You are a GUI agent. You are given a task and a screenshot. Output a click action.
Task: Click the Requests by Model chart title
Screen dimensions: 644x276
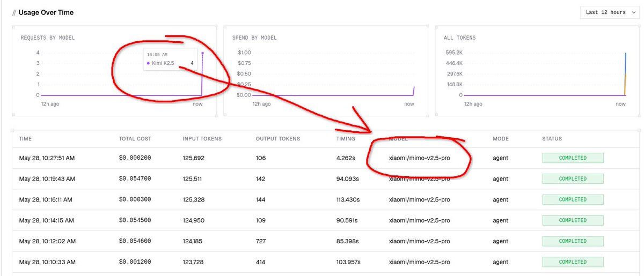pyautogui.click(x=48, y=38)
